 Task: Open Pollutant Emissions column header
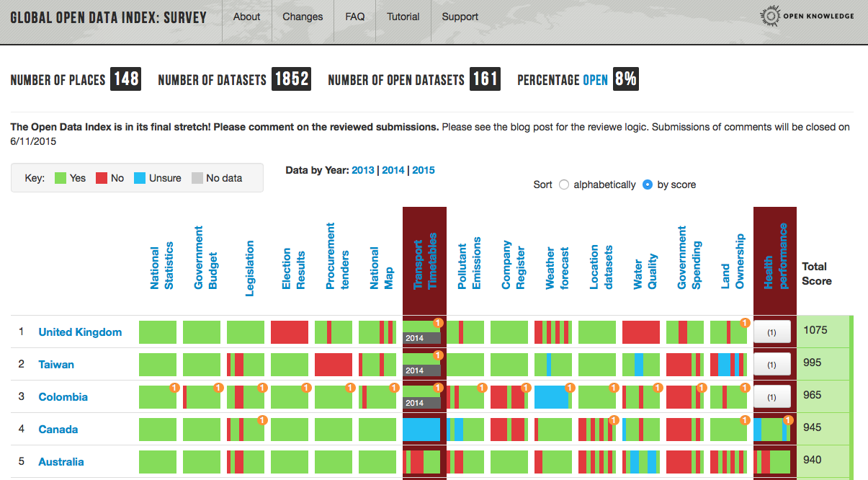click(469, 263)
